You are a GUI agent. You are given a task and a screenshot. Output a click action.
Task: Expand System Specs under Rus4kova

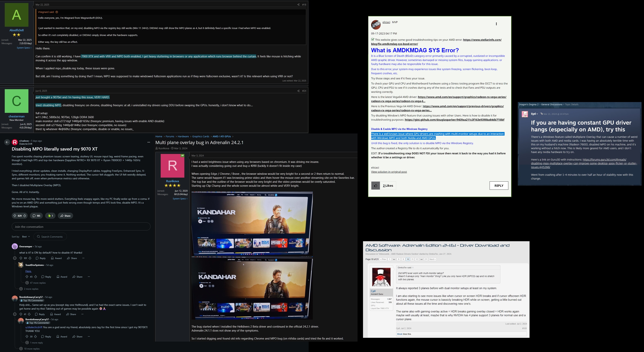coord(180,199)
